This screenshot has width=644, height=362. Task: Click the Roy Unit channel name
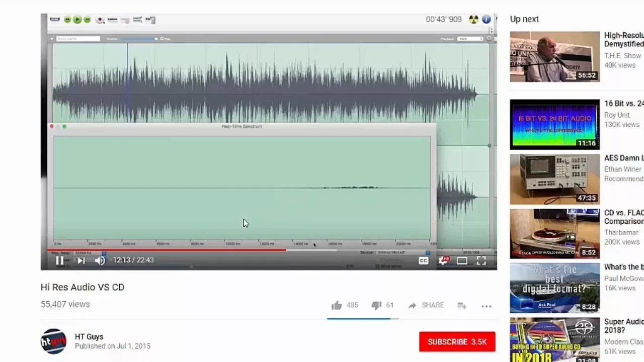pyautogui.click(x=617, y=115)
